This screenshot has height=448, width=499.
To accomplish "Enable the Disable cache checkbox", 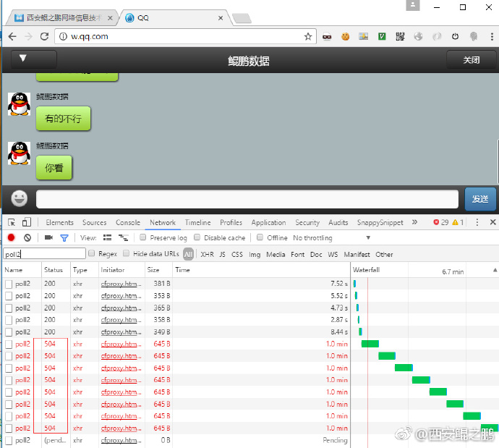I will 197,237.
